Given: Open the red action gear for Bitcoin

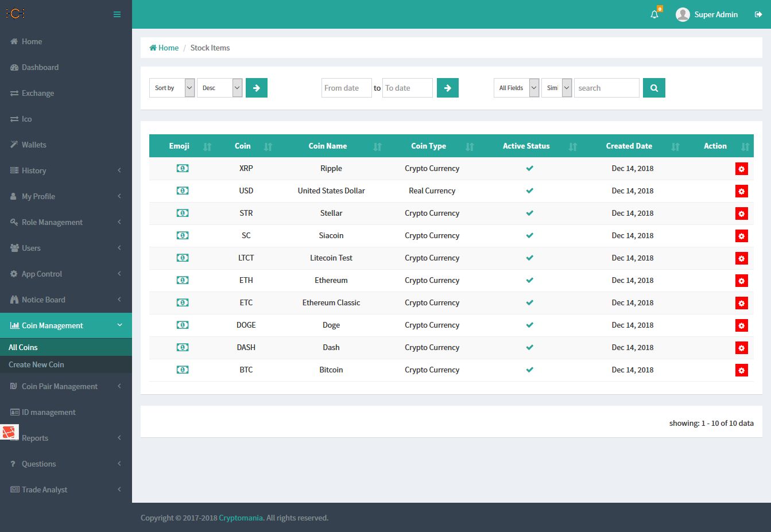Looking at the screenshot, I should click(x=741, y=370).
